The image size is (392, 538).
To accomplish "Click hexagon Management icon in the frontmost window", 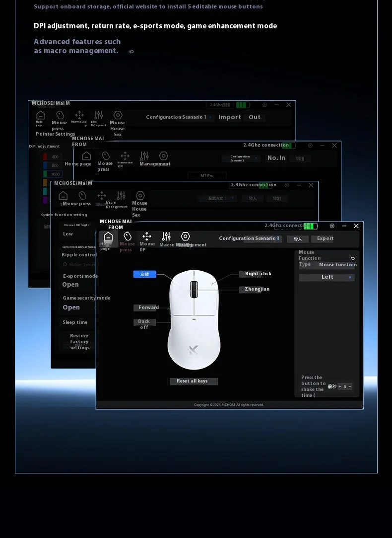I will 185,236.
